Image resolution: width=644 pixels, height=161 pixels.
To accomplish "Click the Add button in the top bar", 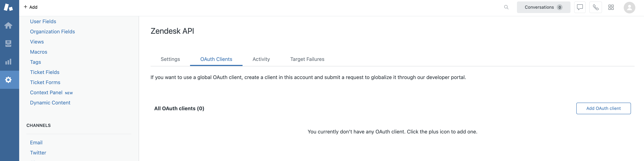I will coord(30,7).
